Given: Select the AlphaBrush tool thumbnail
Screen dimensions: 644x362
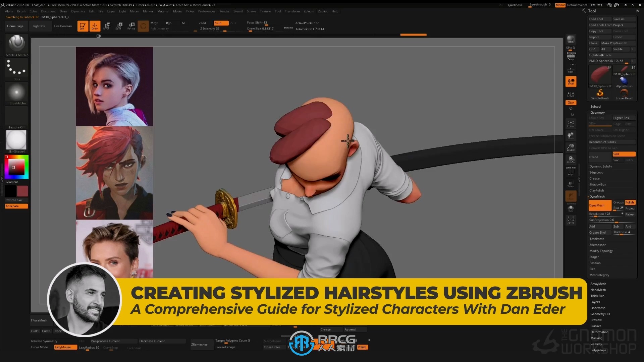Looking at the screenshot, I should click(624, 82).
